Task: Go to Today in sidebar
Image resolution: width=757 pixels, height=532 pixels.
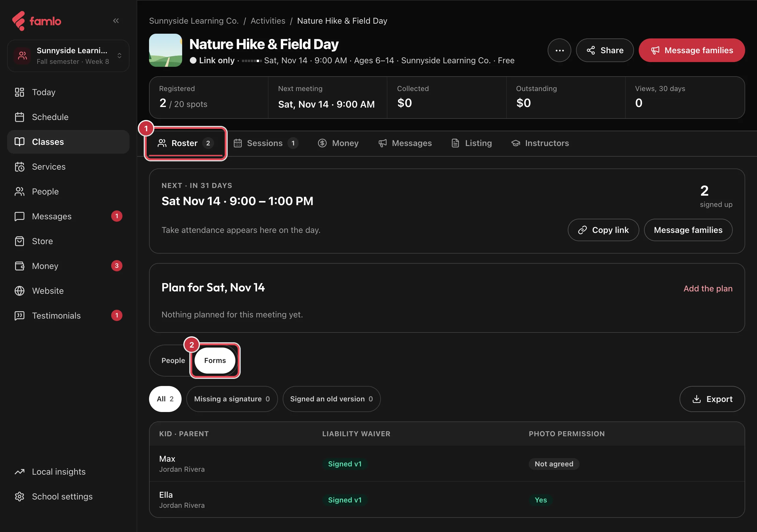Action: click(68, 92)
